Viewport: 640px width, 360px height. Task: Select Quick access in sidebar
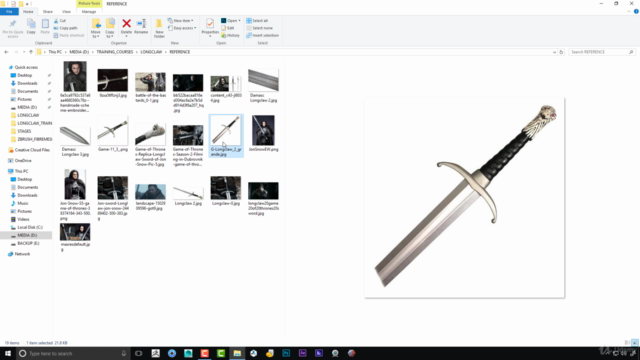click(26, 67)
